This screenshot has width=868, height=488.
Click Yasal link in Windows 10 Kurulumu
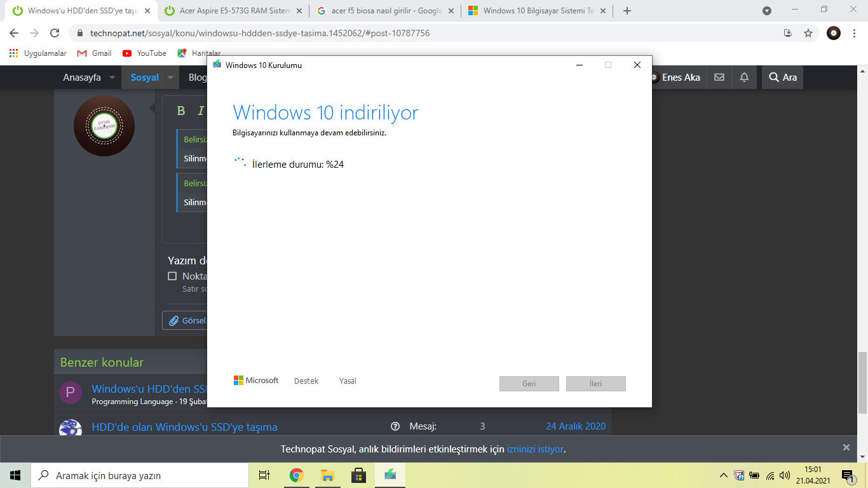(348, 381)
